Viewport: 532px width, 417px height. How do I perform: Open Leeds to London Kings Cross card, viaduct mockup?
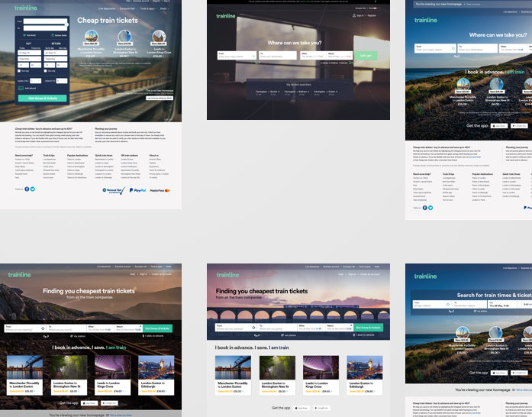click(x=321, y=375)
